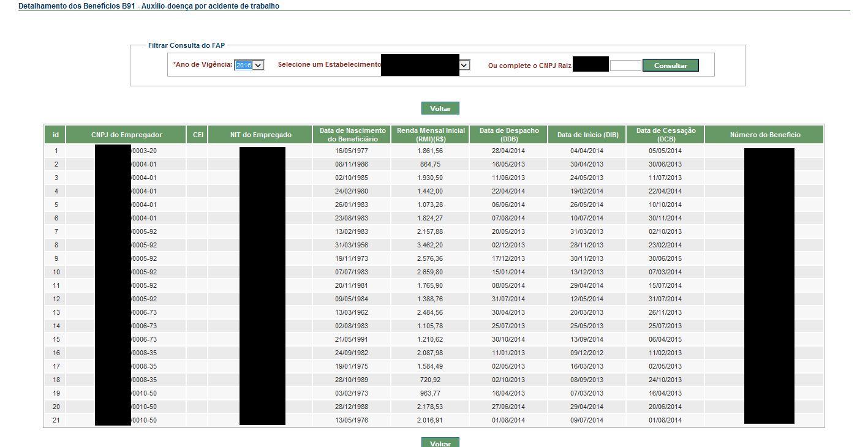The image size is (868, 447).
Task: Click the dispatch date 07/08/2014
Action: point(508,218)
